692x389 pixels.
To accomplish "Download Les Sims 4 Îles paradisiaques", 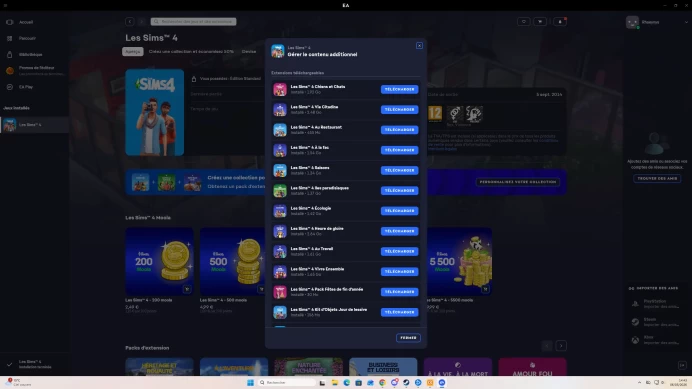I will coord(399,191).
